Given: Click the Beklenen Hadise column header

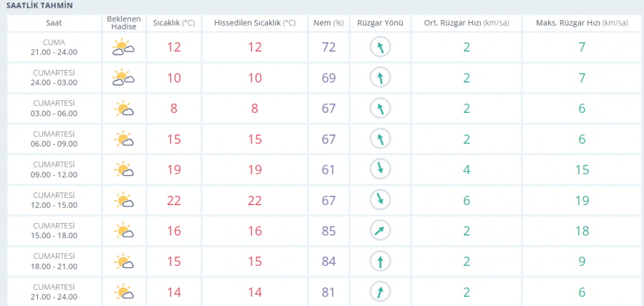Looking at the screenshot, I should tap(123, 23).
